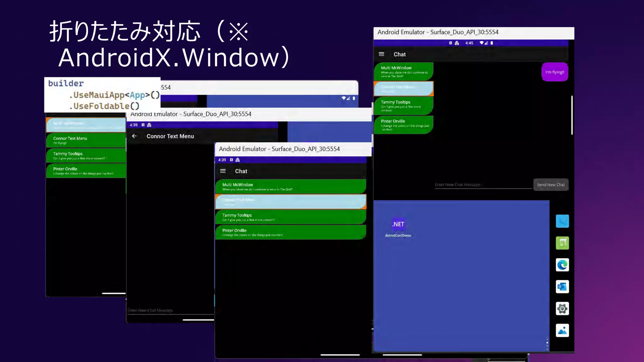The image size is (644, 362).
Task: Tap the debug Android icon in the 4:45 status bar
Action: (x=457, y=43)
